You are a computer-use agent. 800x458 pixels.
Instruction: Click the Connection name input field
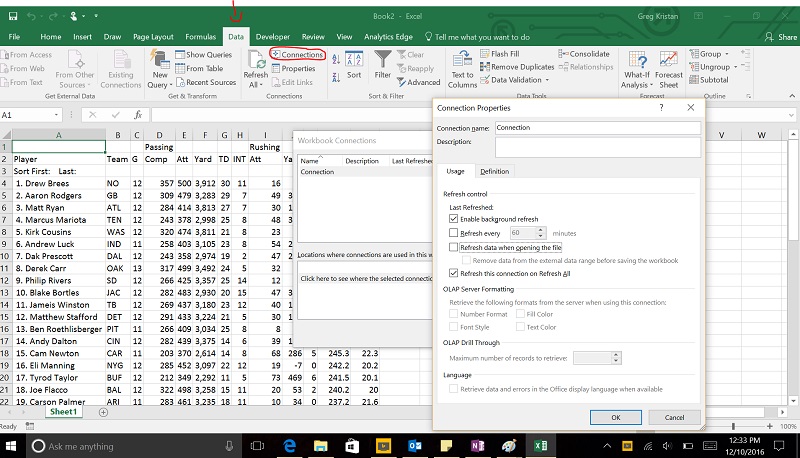pos(597,128)
